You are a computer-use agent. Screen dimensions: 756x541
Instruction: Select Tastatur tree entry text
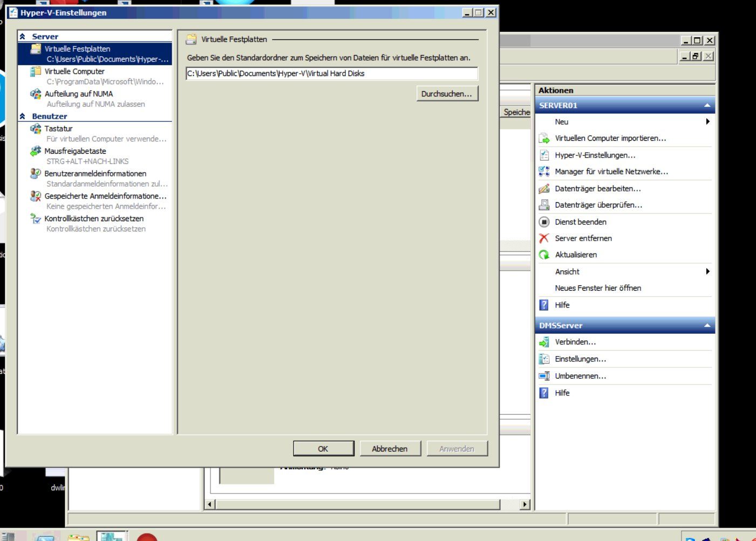tap(58, 128)
